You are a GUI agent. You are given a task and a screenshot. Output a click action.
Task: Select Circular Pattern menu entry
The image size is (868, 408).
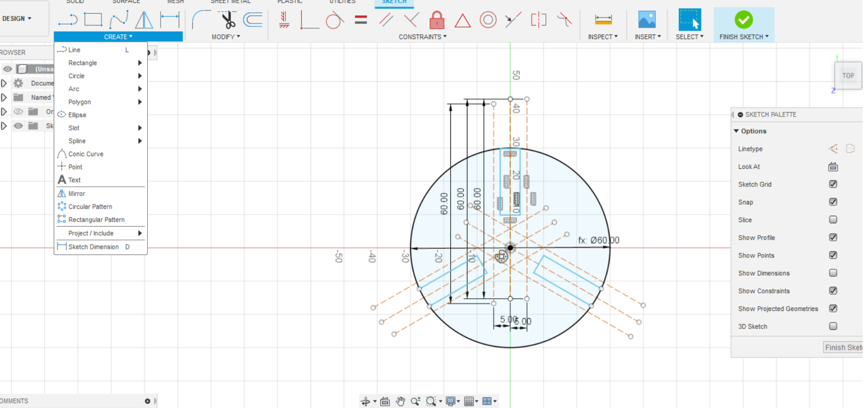[x=100, y=207]
